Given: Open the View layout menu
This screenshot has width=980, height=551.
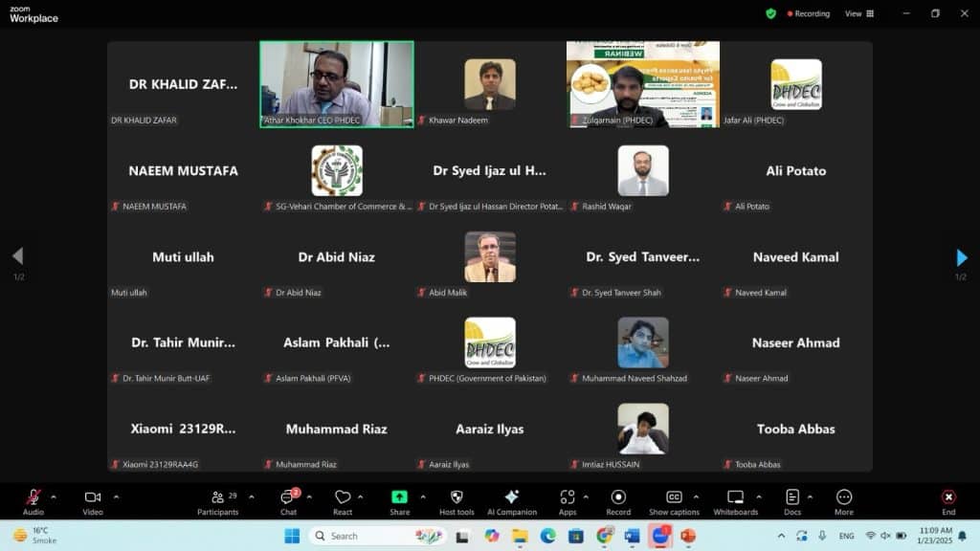Looking at the screenshot, I should pos(858,13).
